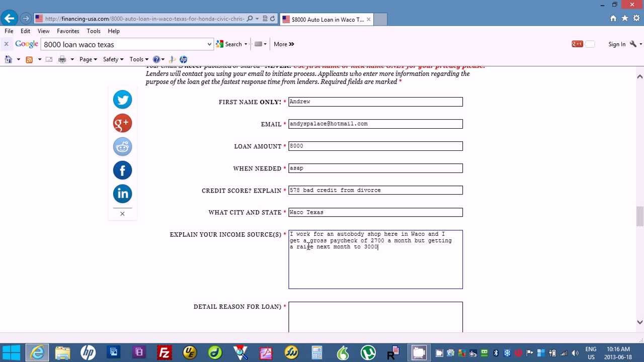This screenshot has width=644, height=362.
Task: Close the social share sidebar
Action: point(122,214)
